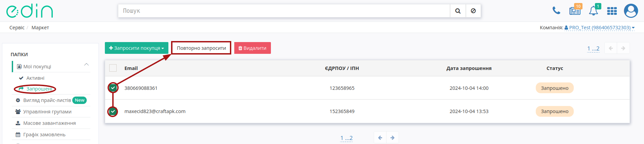This screenshot has width=644, height=144.
Task: Click the gear icon beside Вигляд прайс-листів
Action: [18, 100]
